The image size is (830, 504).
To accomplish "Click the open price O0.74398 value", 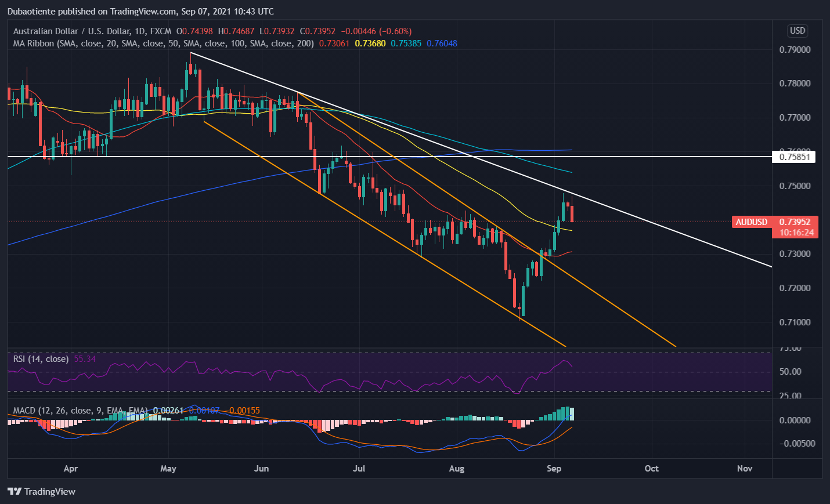I will click(194, 31).
